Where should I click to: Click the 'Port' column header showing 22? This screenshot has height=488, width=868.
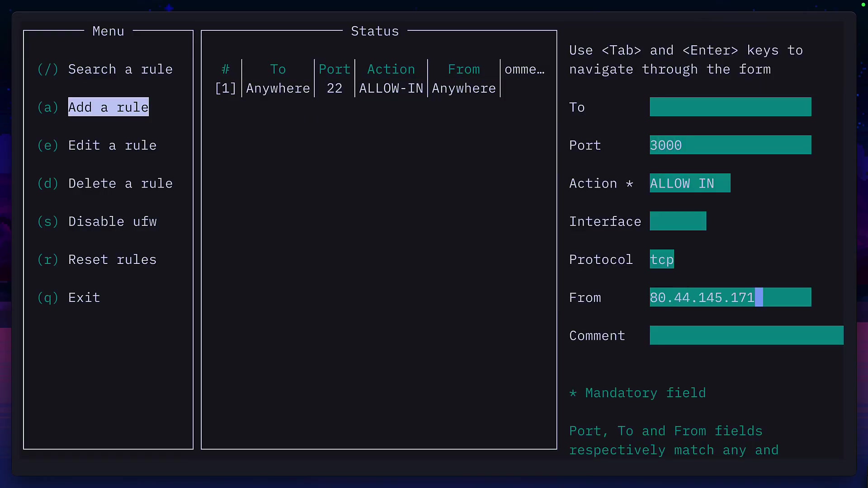click(x=335, y=69)
